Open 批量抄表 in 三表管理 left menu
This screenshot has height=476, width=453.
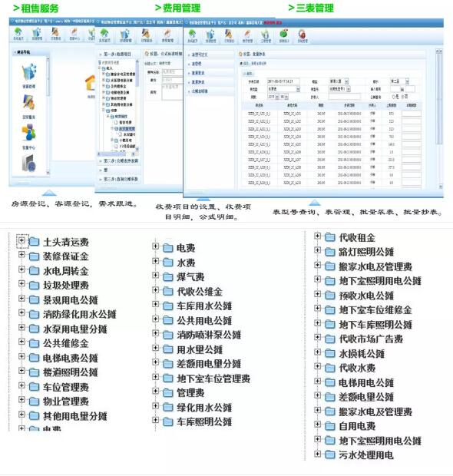(x=210, y=82)
